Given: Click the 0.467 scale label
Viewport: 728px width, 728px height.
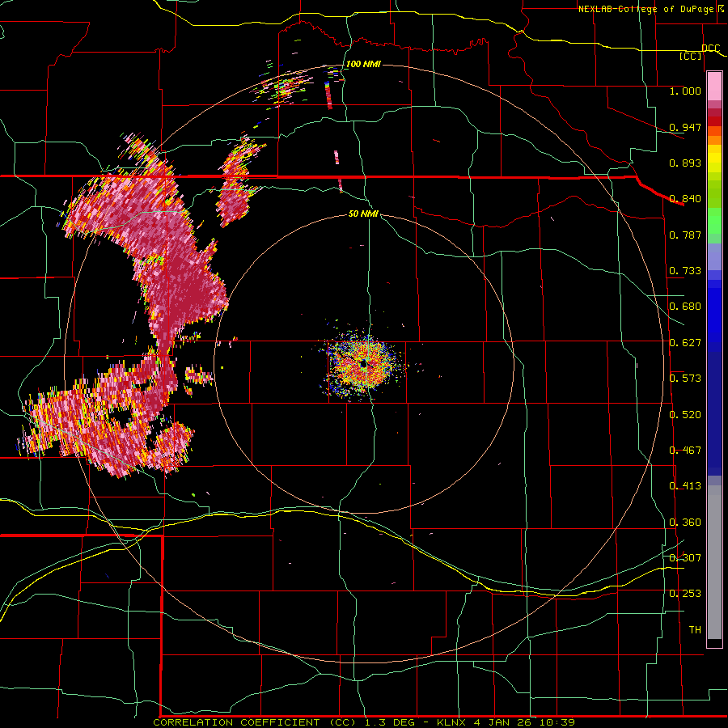Looking at the screenshot, I should pyautogui.click(x=685, y=451).
